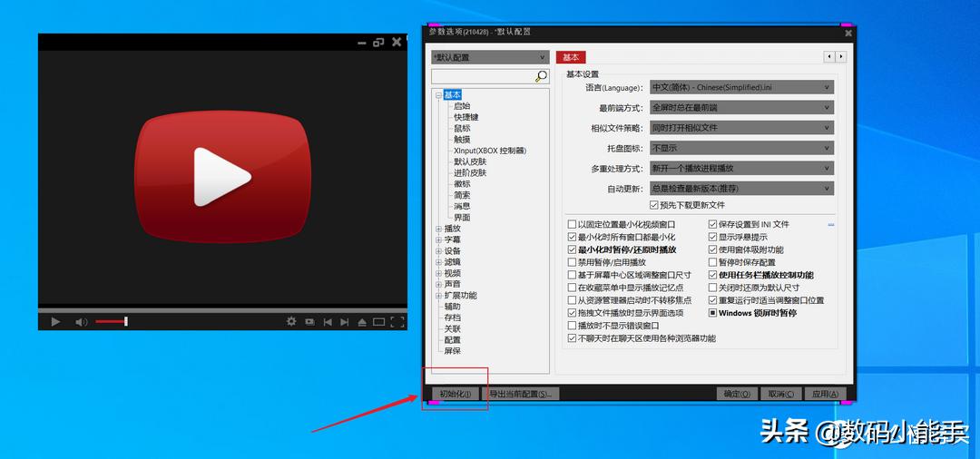Click the red YouTube play logo in player
Viewport: 980px width, 459px height.
pyautogui.click(x=222, y=177)
